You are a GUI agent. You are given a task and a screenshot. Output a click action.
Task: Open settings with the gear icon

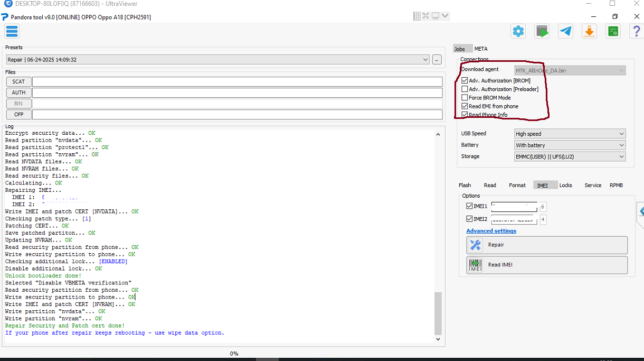pos(518,31)
